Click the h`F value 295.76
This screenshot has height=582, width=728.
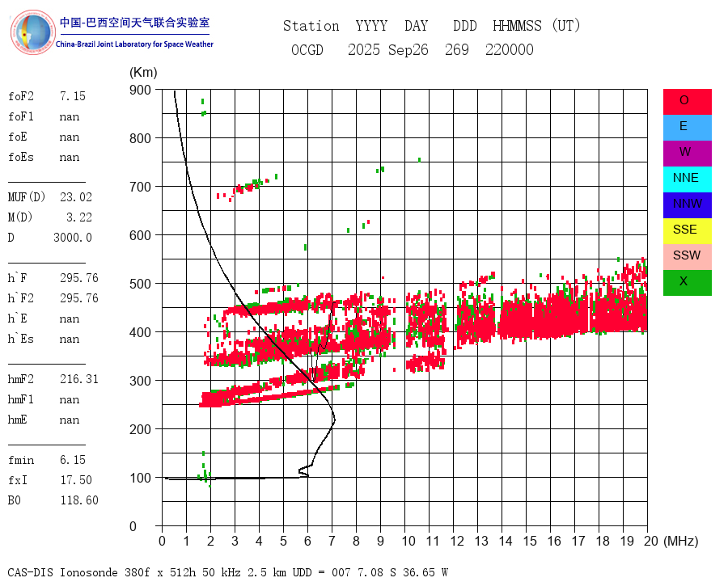coord(79,278)
